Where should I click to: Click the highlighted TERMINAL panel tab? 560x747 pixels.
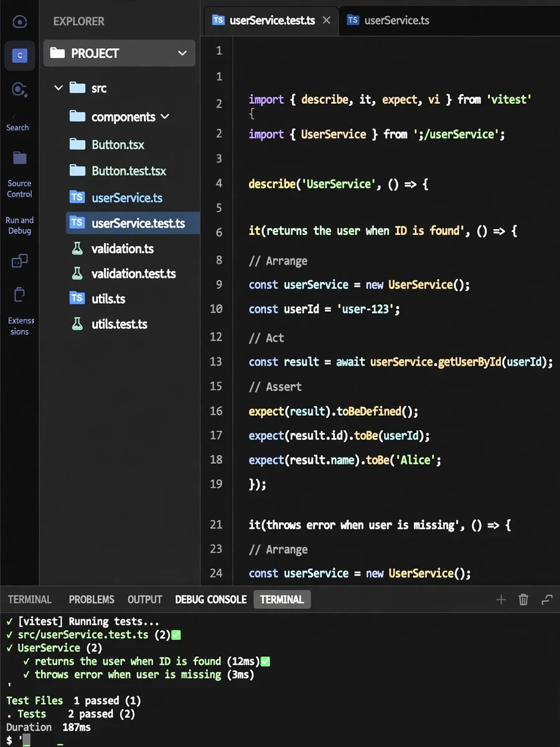282,599
